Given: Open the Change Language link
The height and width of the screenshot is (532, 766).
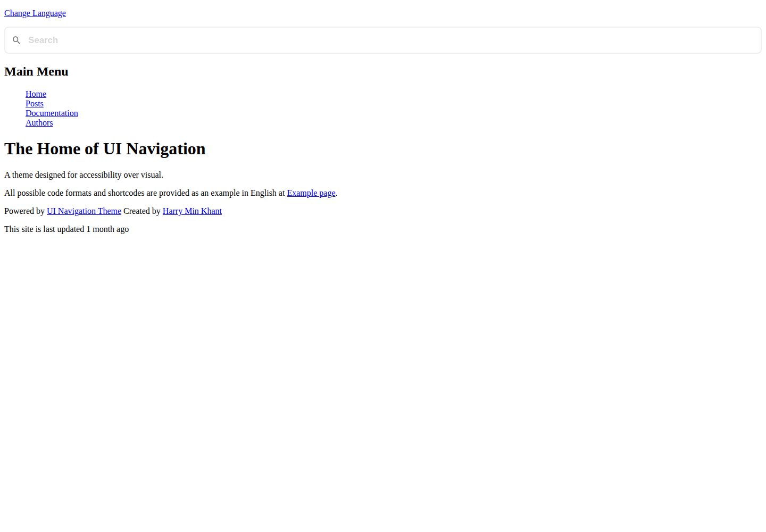Looking at the screenshot, I should point(35,13).
